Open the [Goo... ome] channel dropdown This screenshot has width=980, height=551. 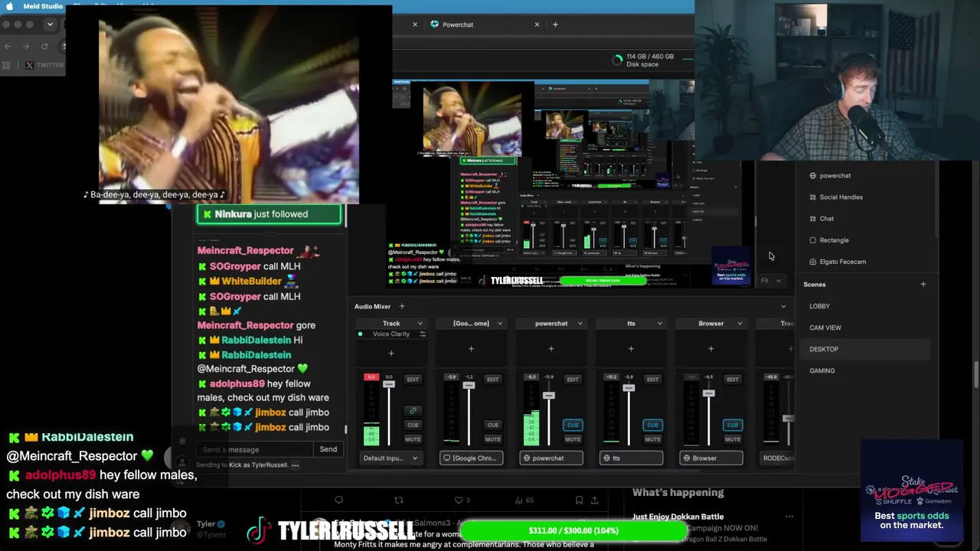500,324
